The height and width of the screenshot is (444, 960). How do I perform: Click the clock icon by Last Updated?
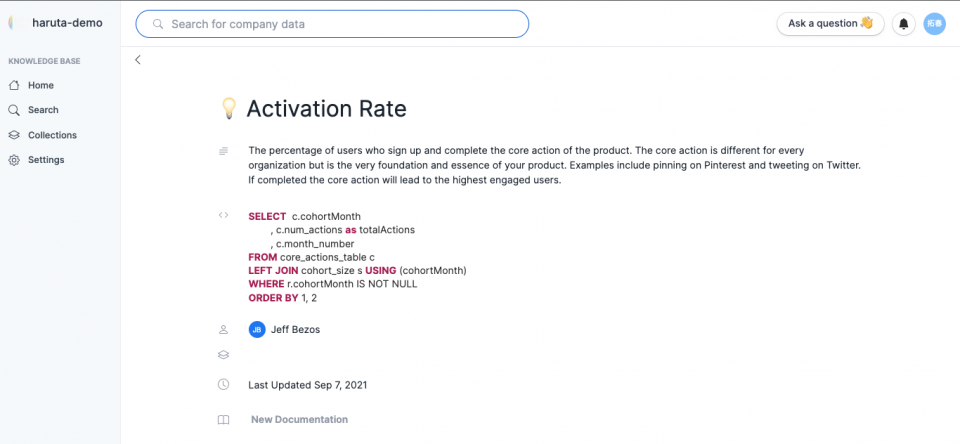(223, 385)
